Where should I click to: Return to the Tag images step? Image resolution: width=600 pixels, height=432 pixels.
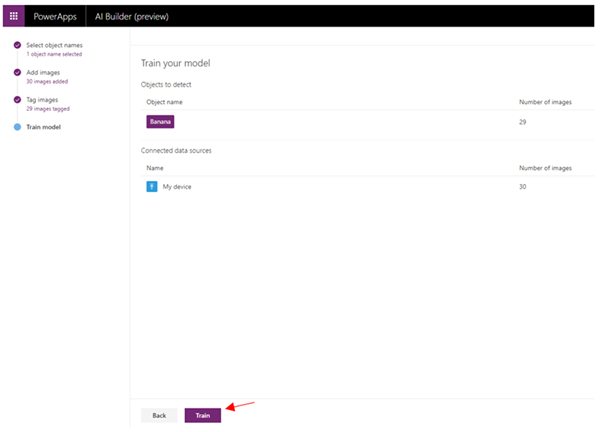click(x=44, y=100)
